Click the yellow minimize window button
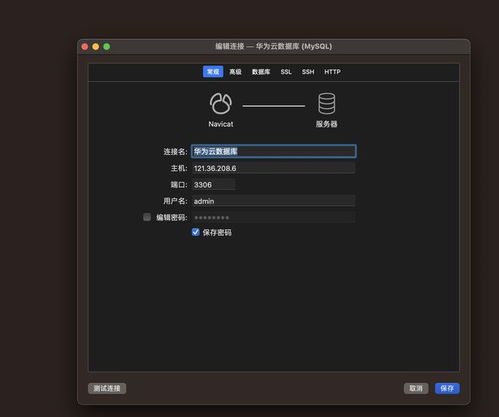 96,47
